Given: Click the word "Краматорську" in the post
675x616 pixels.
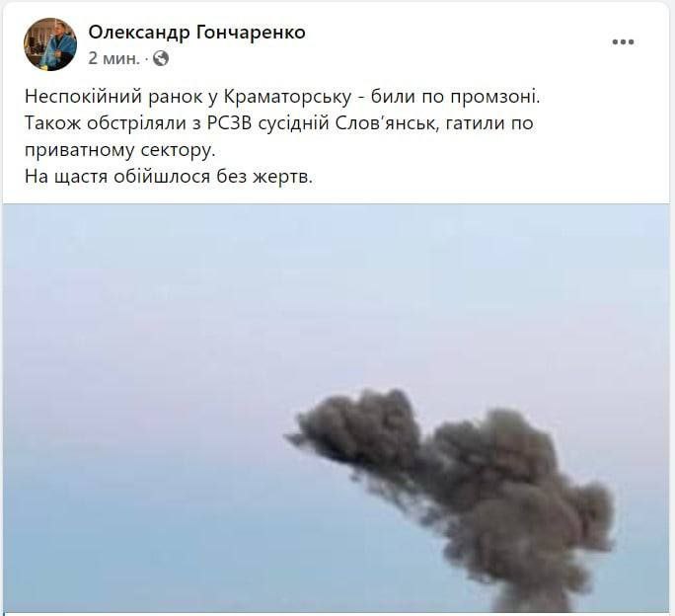Looking at the screenshot, I should 287,98.
